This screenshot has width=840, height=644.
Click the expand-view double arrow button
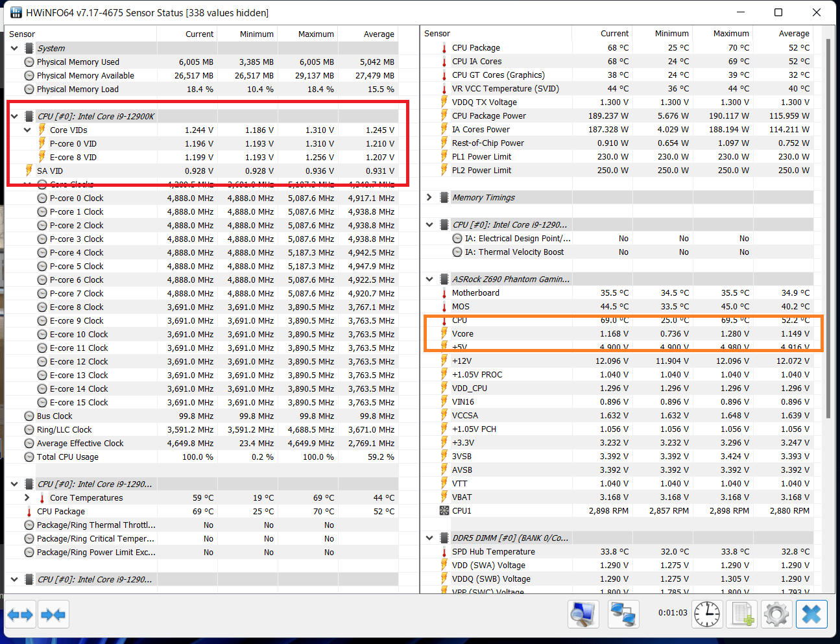pos(20,614)
